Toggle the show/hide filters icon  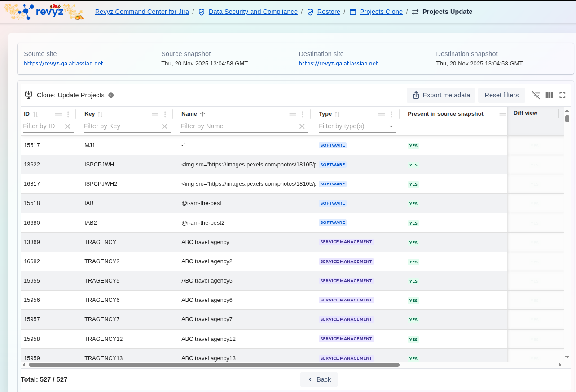pos(536,95)
